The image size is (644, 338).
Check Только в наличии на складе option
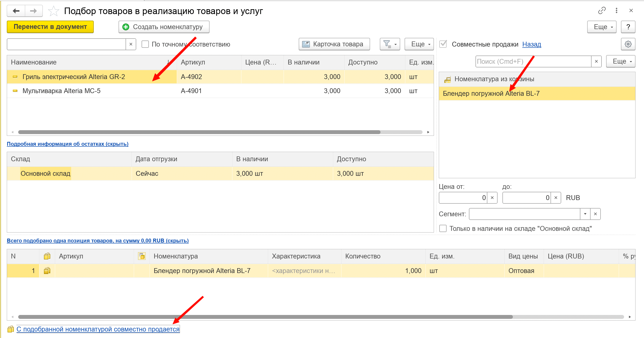coord(443,228)
